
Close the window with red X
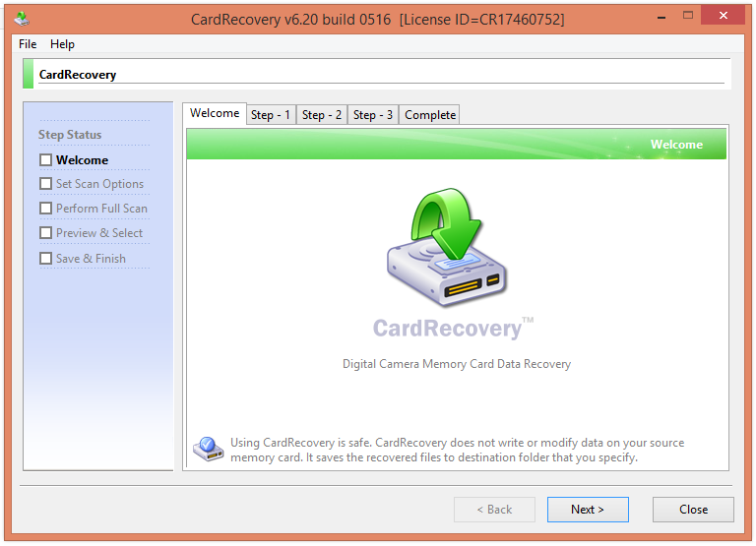point(723,15)
